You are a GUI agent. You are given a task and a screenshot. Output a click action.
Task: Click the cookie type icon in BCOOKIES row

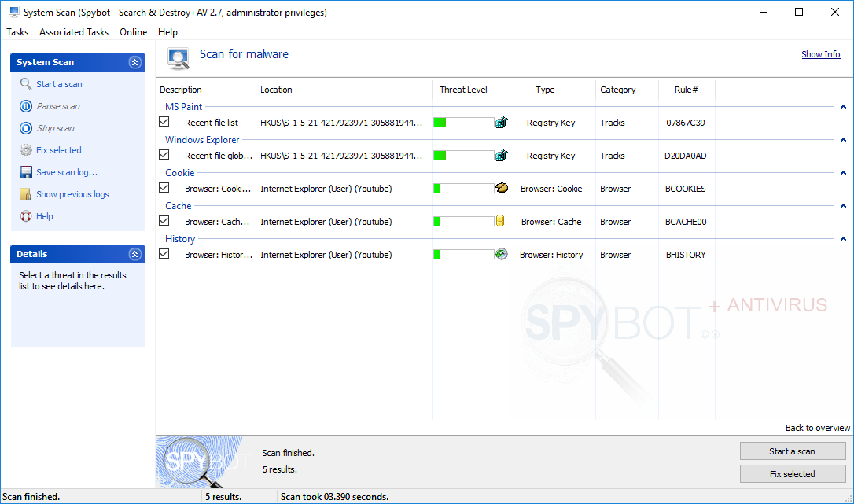pyautogui.click(x=502, y=188)
